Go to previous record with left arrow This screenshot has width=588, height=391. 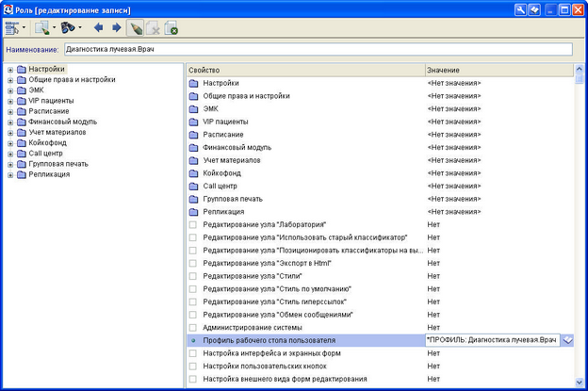pos(98,27)
